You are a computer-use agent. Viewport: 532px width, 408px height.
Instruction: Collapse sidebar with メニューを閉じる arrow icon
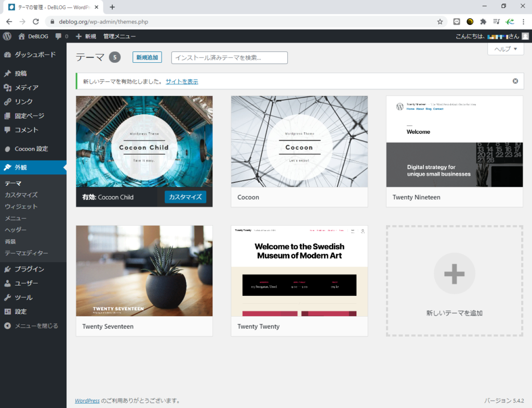(7, 325)
